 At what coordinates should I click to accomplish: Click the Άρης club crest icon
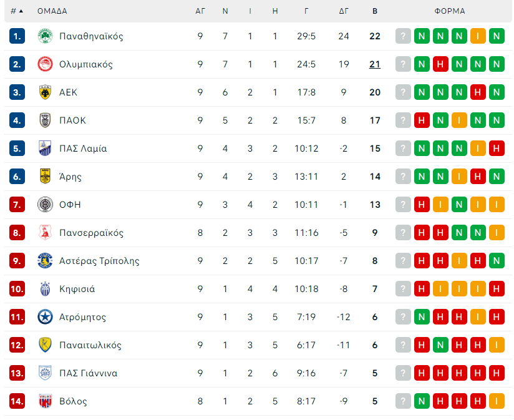pos(45,177)
